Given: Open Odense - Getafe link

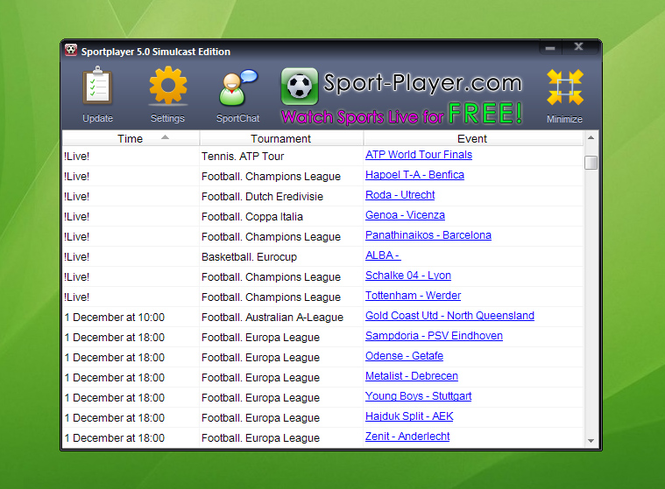Looking at the screenshot, I should [404, 356].
